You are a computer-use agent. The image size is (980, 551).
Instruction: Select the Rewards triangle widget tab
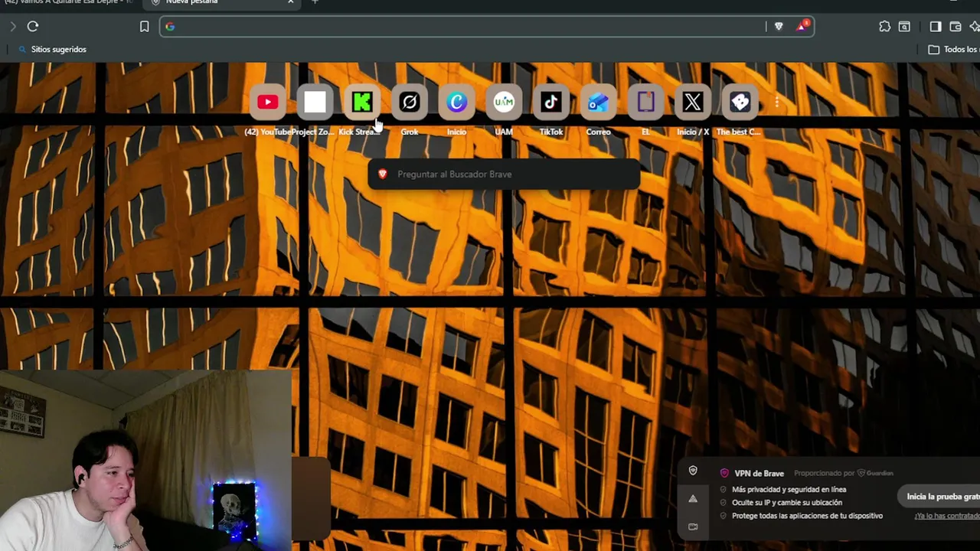click(x=693, y=499)
